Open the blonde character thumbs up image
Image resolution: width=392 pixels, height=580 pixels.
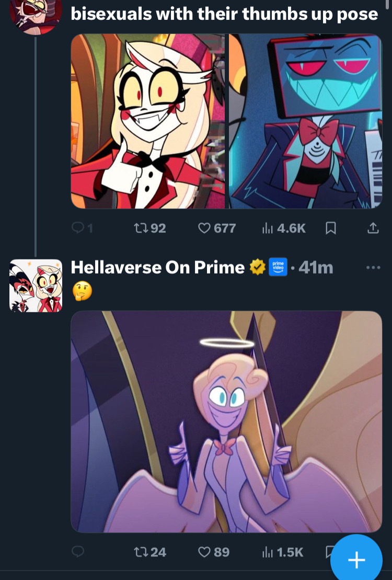148,121
